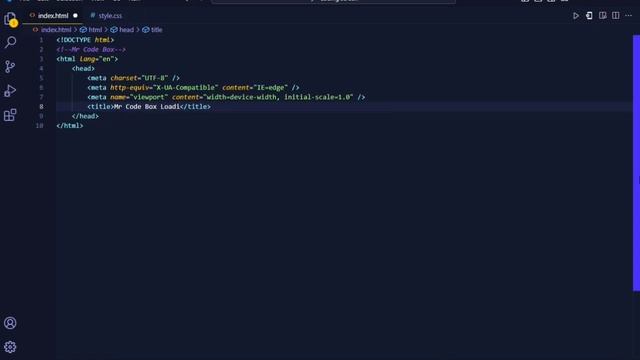
Task: Open the Source Control view
Action: tap(10, 67)
